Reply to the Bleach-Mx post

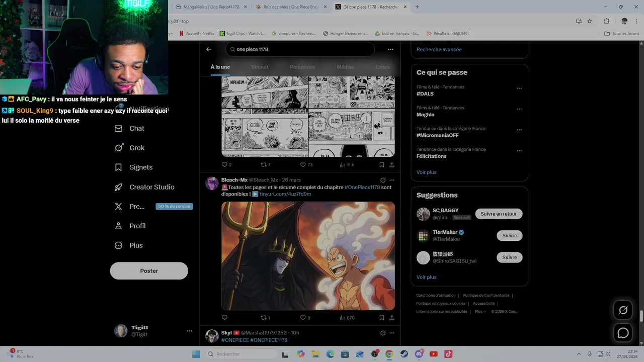pyautogui.click(x=224, y=318)
